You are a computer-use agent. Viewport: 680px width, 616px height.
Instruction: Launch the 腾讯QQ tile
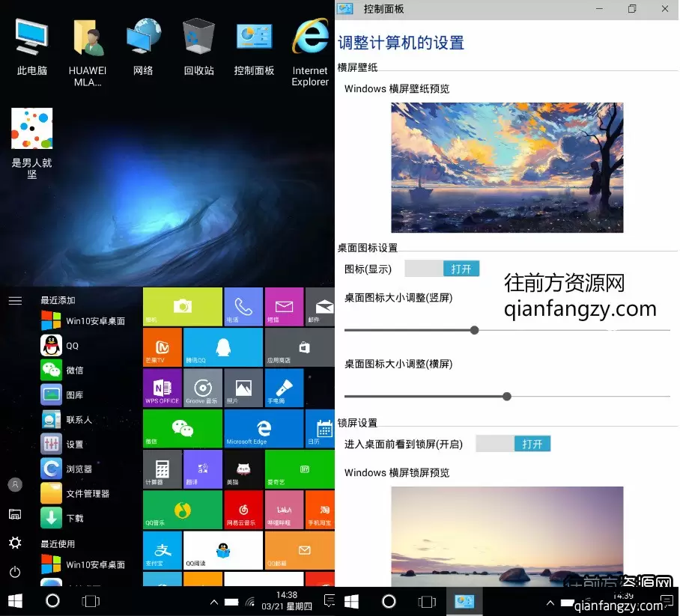[x=223, y=347]
